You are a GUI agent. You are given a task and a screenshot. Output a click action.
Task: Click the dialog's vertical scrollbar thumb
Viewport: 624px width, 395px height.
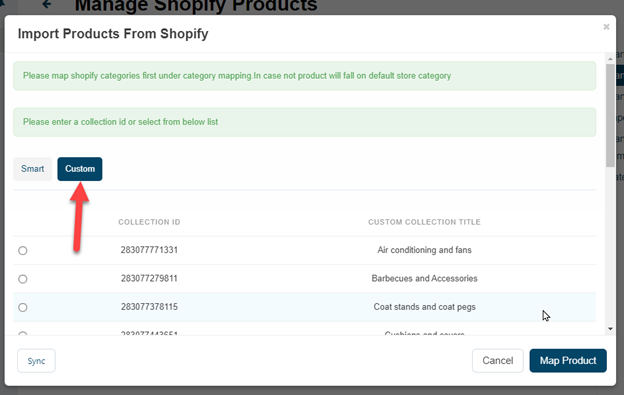click(610, 115)
